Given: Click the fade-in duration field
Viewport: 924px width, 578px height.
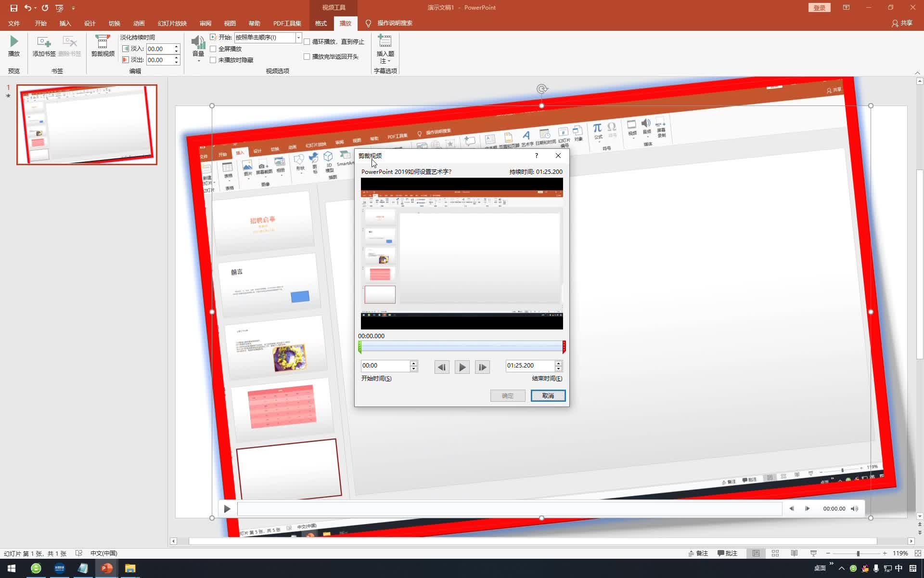Looking at the screenshot, I should tap(160, 49).
